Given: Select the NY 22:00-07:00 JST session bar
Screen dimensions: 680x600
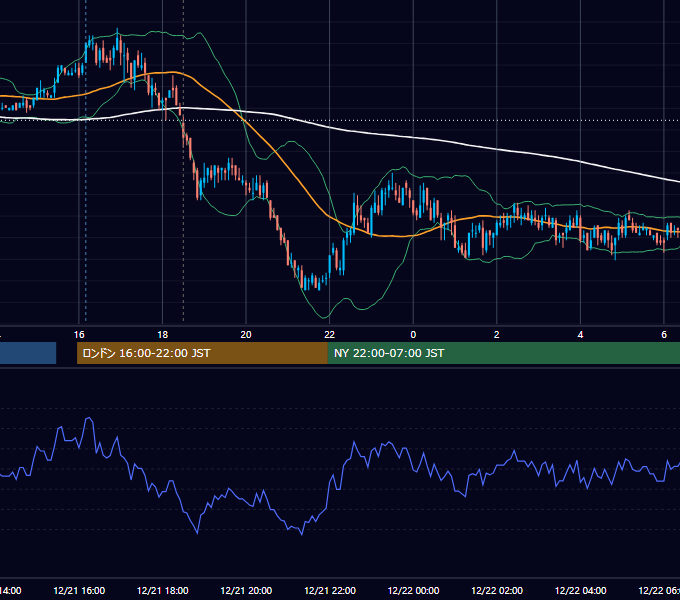Looking at the screenshot, I should coord(503,353).
